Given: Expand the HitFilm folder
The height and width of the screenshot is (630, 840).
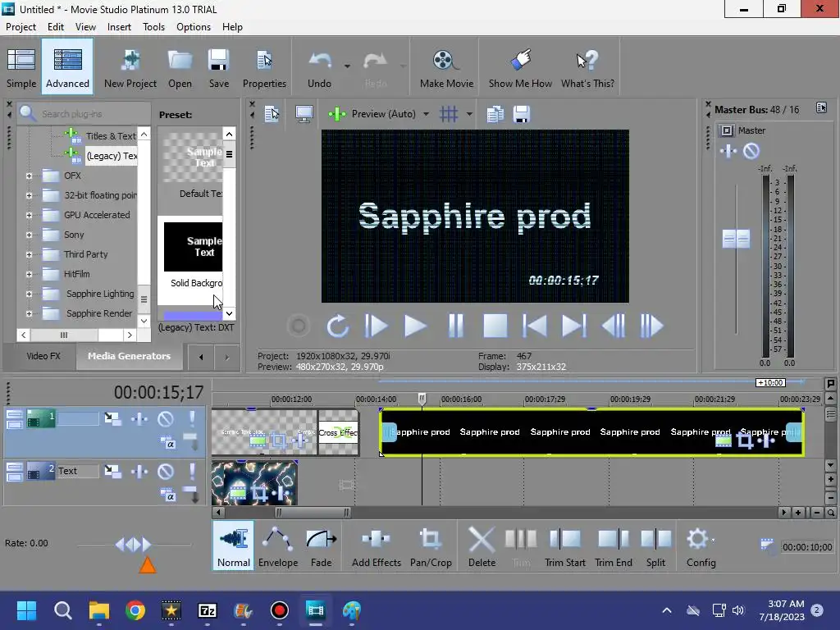Looking at the screenshot, I should pos(29,274).
